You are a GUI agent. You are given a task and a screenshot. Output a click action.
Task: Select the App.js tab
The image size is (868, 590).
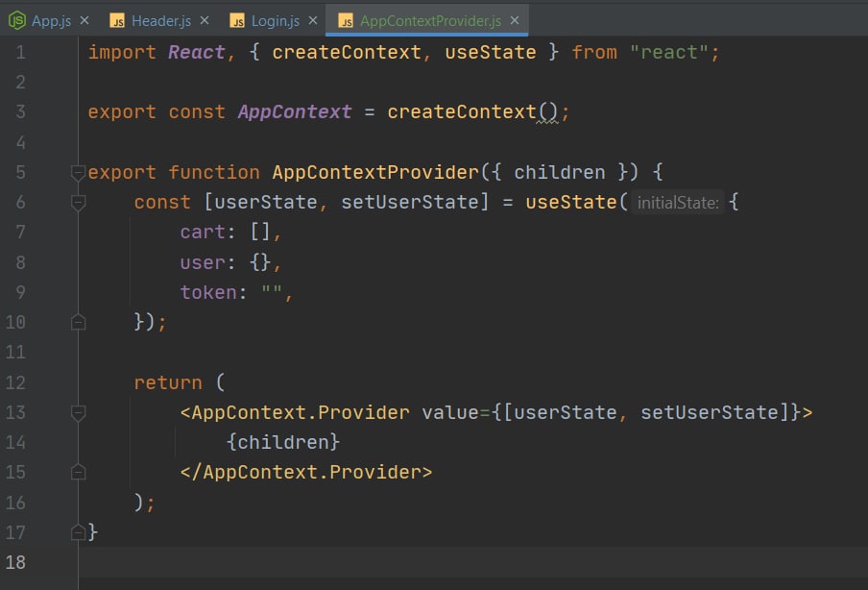(x=51, y=20)
